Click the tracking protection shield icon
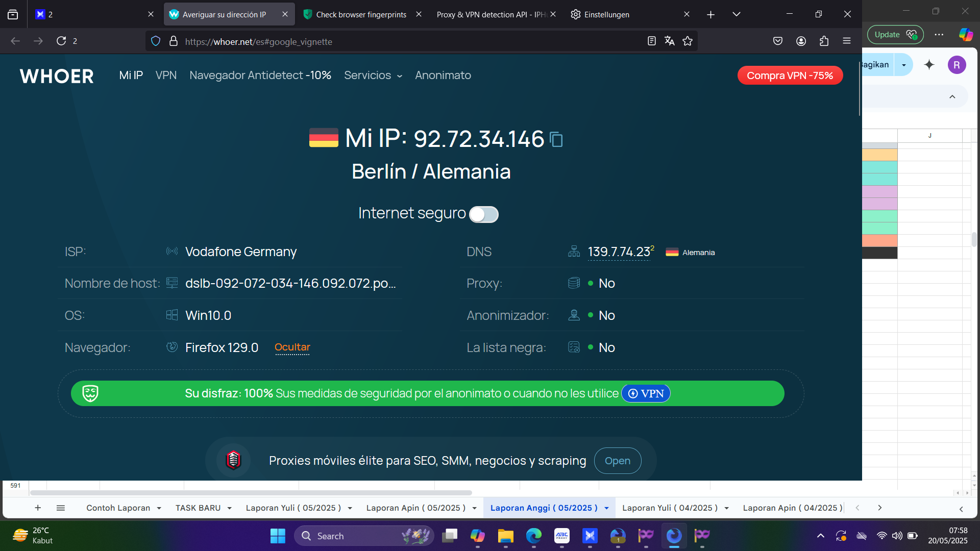 point(156,41)
